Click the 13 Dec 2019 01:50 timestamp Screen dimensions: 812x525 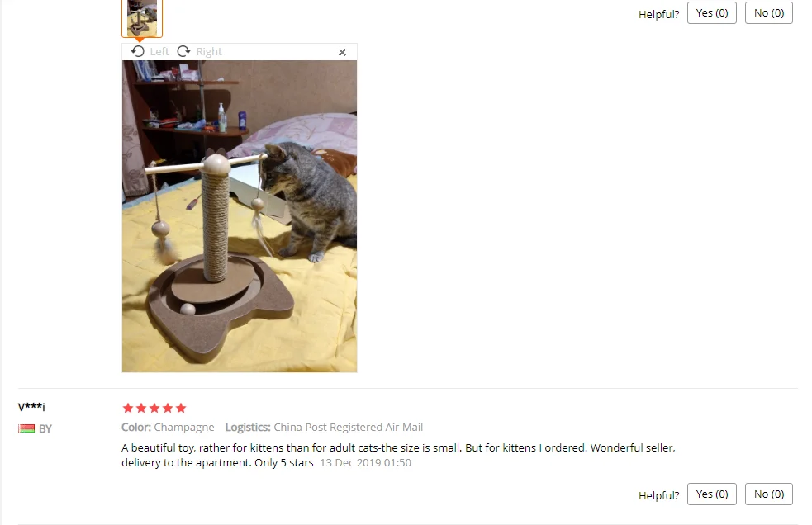point(365,463)
